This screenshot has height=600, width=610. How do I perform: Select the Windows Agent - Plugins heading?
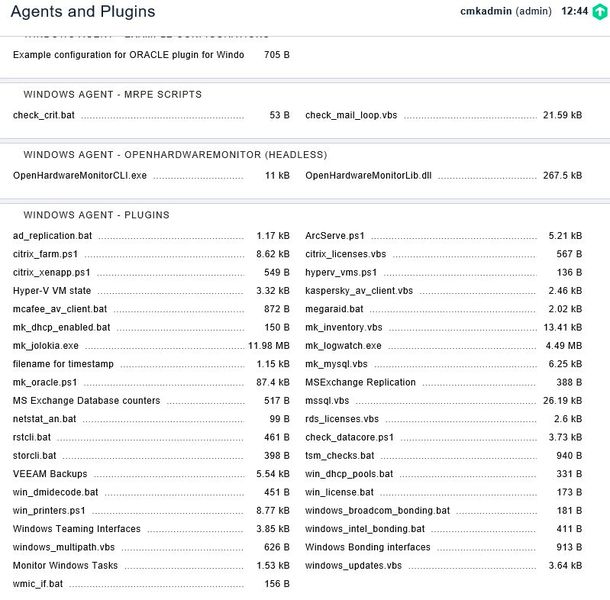point(96,215)
